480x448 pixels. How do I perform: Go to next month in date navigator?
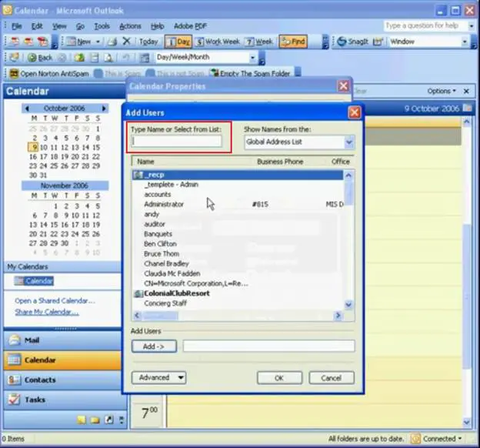tap(104, 109)
